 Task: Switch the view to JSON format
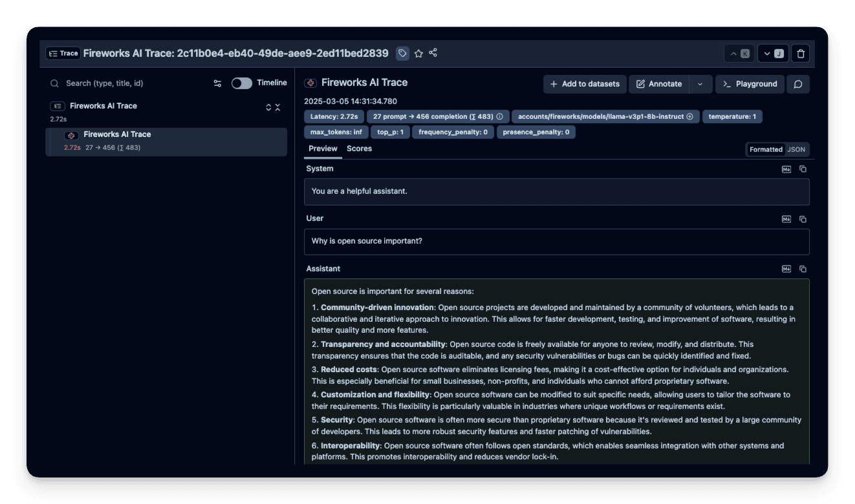click(796, 149)
